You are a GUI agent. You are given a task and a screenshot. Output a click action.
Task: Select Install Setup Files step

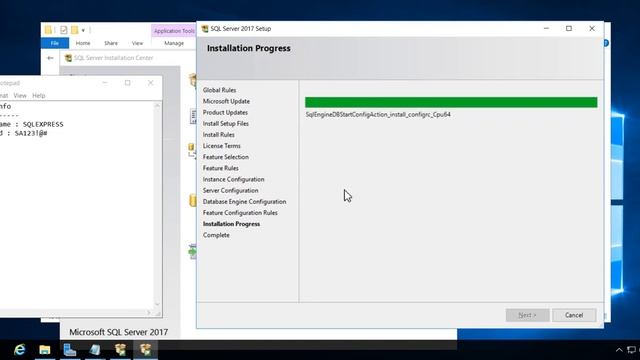point(226,123)
